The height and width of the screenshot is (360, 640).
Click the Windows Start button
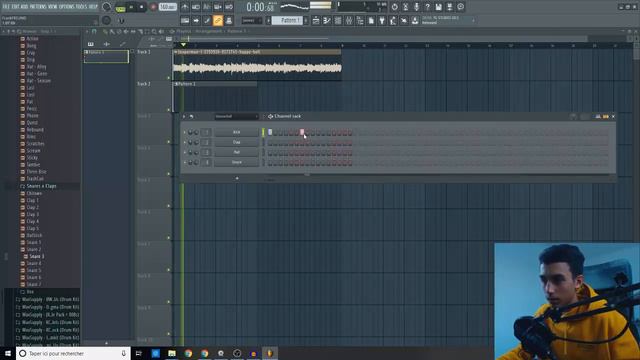tap(8, 353)
